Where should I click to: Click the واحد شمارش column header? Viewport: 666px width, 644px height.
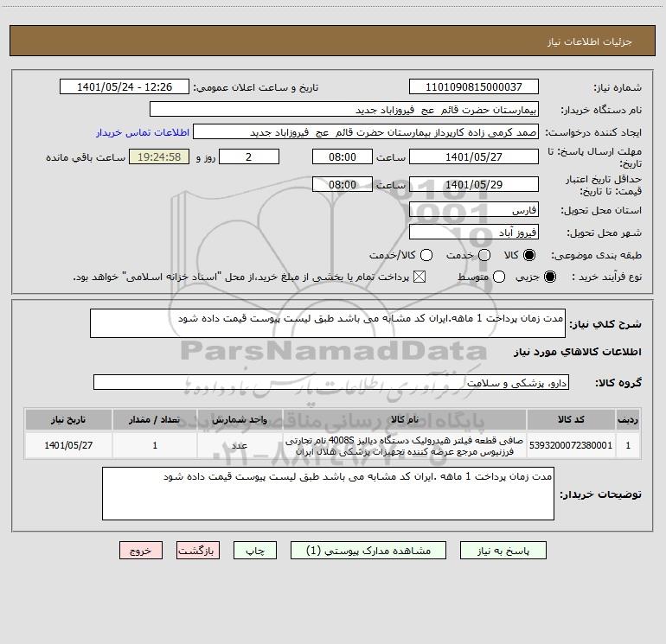tap(240, 419)
